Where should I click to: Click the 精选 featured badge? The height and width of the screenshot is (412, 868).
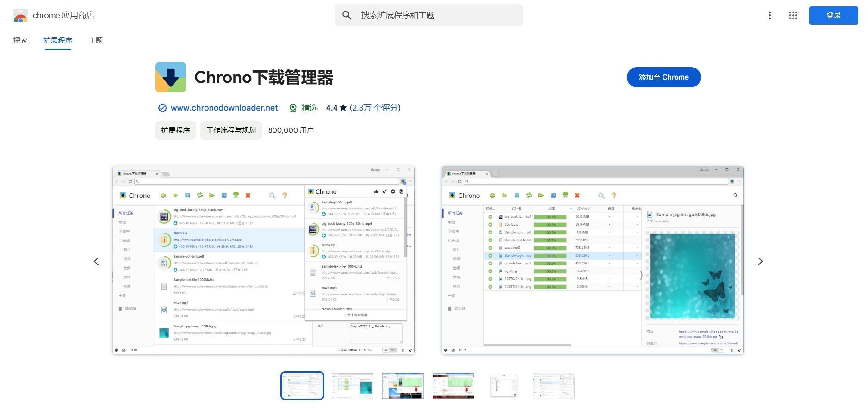[304, 108]
